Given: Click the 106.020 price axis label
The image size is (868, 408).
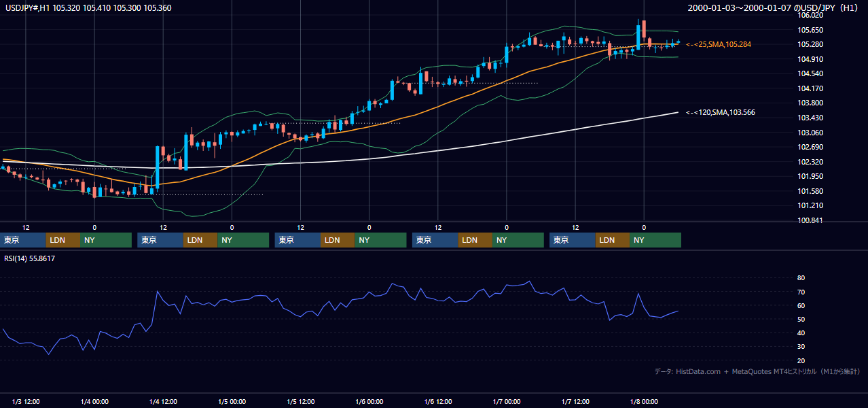Looking at the screenshot, I should (811, 16).
